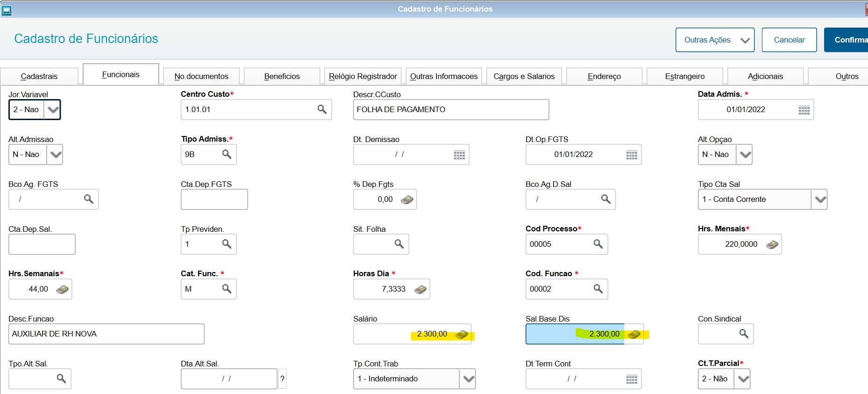Click the Salário calculator icon
This screenshot has width=868, height=394.
click(462, 334)
